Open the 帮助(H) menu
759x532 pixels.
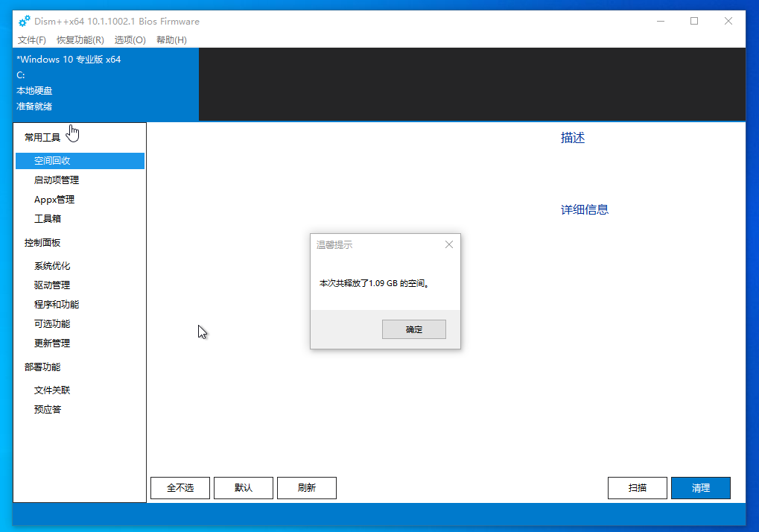tap(171, 39)
